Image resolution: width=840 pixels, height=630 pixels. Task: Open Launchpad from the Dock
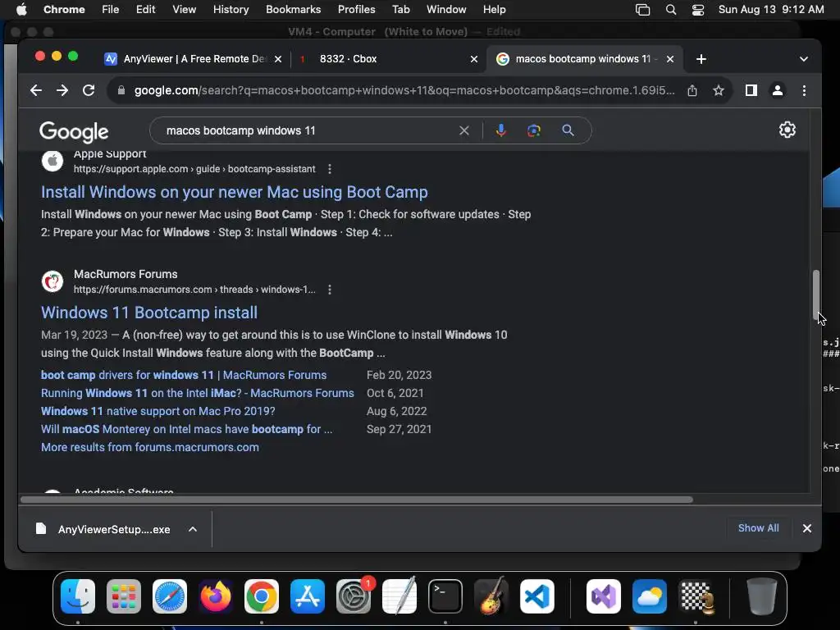coord(124,596)
